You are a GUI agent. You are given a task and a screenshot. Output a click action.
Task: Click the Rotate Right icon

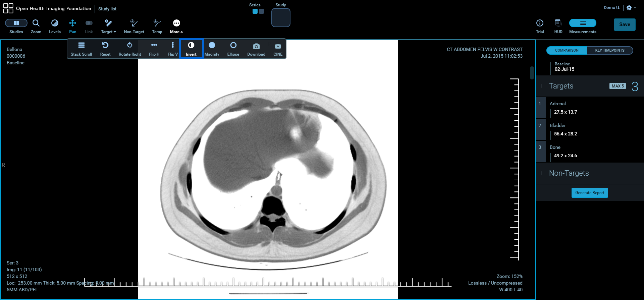pyautogui.click(x=129, y=49)
